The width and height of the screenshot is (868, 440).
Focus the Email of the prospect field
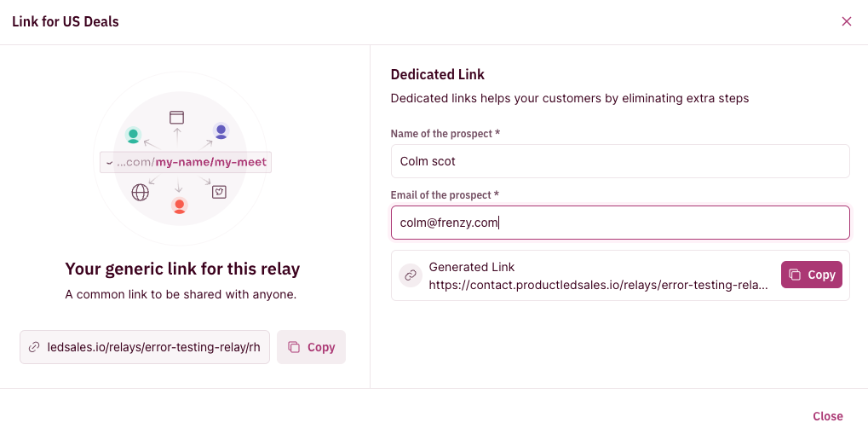(620, 223)
